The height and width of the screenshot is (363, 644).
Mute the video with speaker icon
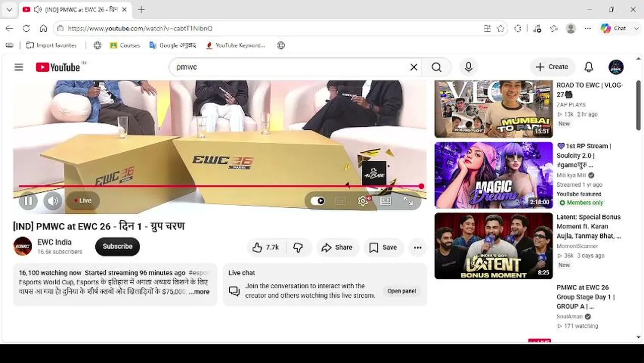[x=52, y=201]
